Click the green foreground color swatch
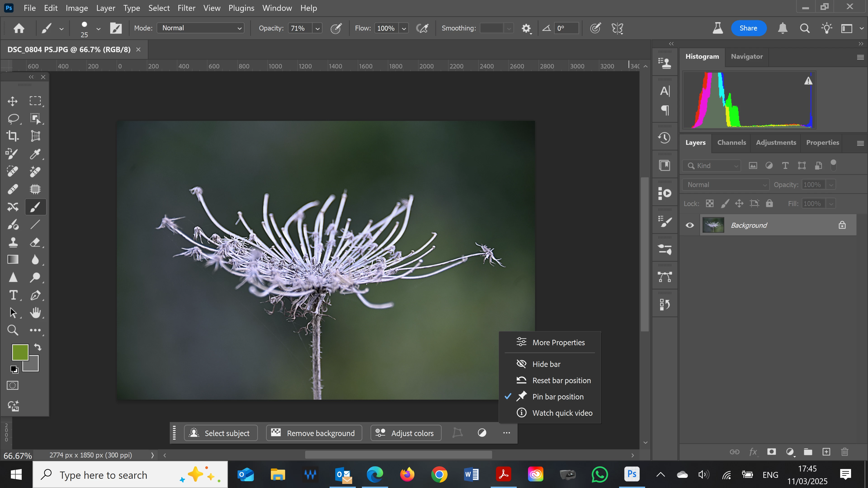 [x=19, y=352]
